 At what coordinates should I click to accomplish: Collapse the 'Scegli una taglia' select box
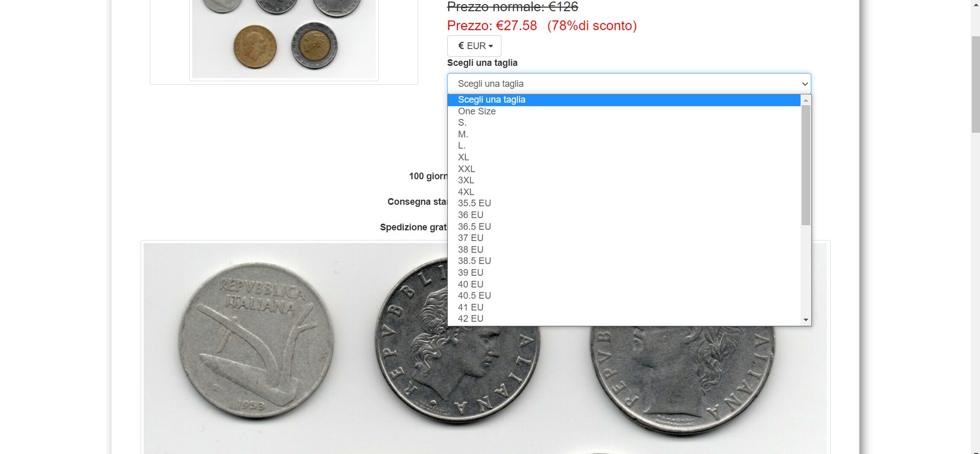pos(629,84)
